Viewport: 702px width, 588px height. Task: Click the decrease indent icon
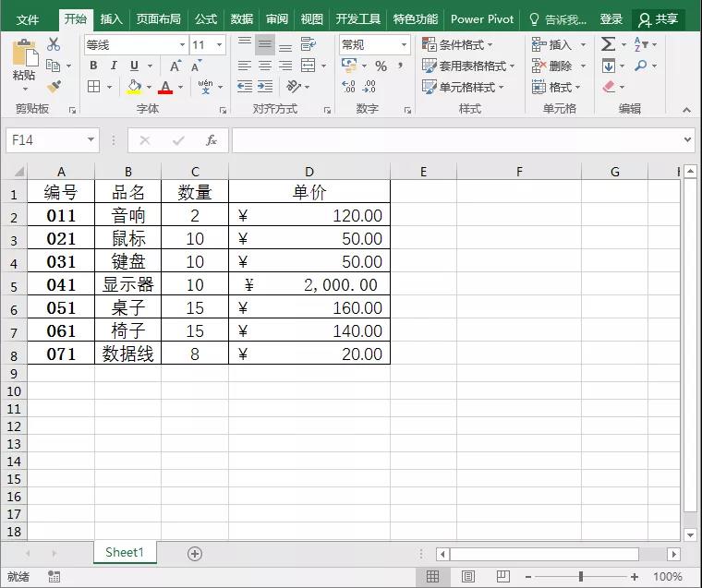(x=245, y=86)
